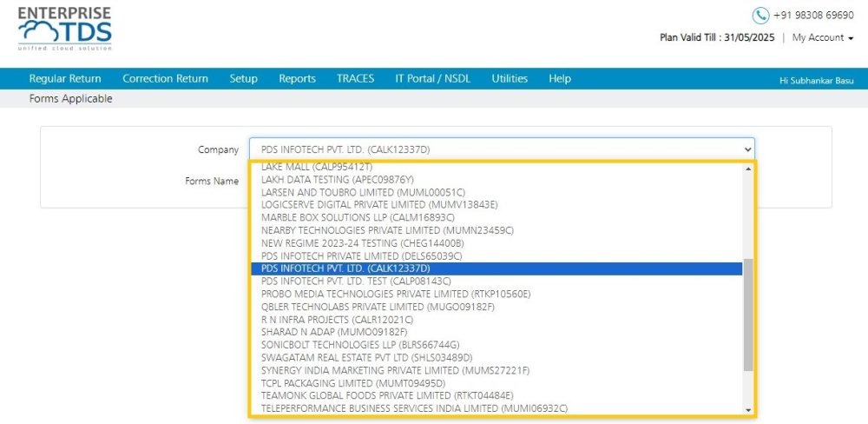
Task: Select SHARAD N ADAP option
Action: (x=334, y=332)
